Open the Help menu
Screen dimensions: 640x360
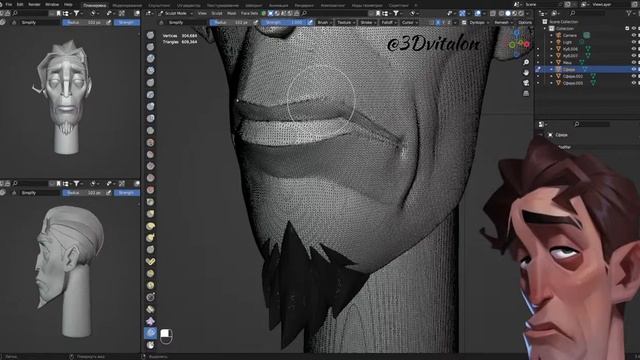(x=68, y=4)
